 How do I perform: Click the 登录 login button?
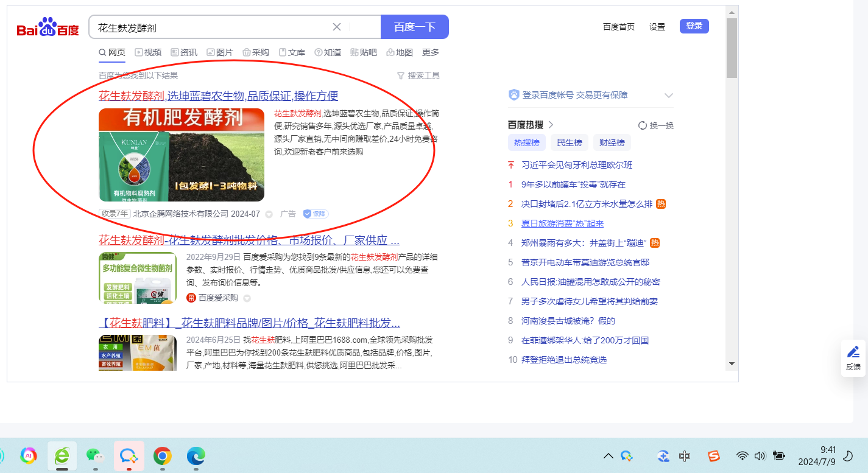[694, 26]
